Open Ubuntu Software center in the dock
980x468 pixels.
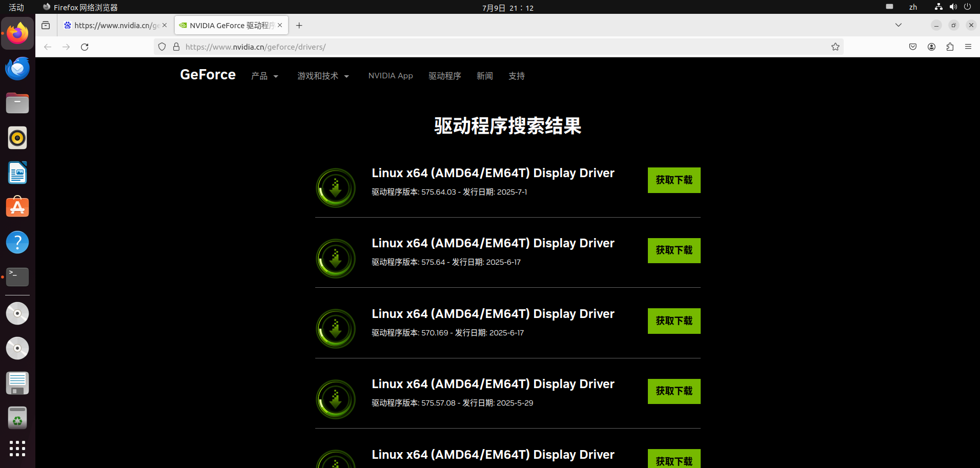tap(17, 207)
